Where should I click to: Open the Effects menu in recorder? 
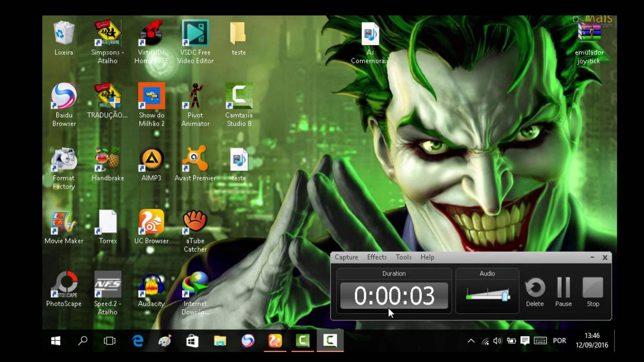coord(377,257)
